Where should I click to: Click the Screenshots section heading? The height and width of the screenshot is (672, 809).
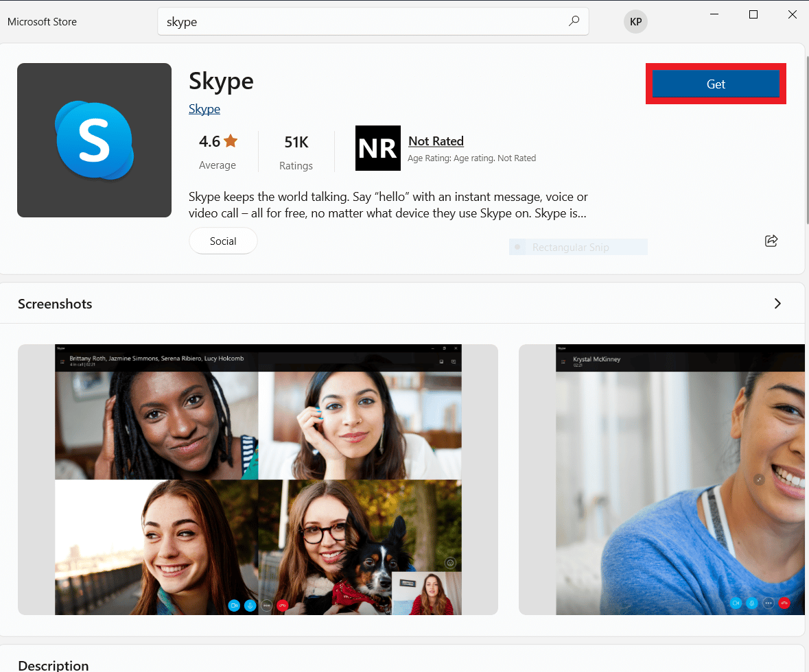[x=55, y=304]
